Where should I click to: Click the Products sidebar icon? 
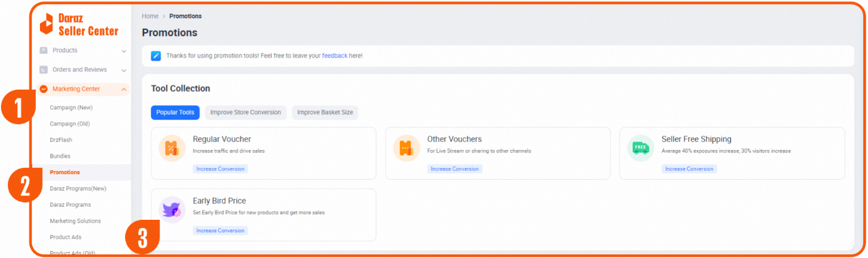(44, 51)
